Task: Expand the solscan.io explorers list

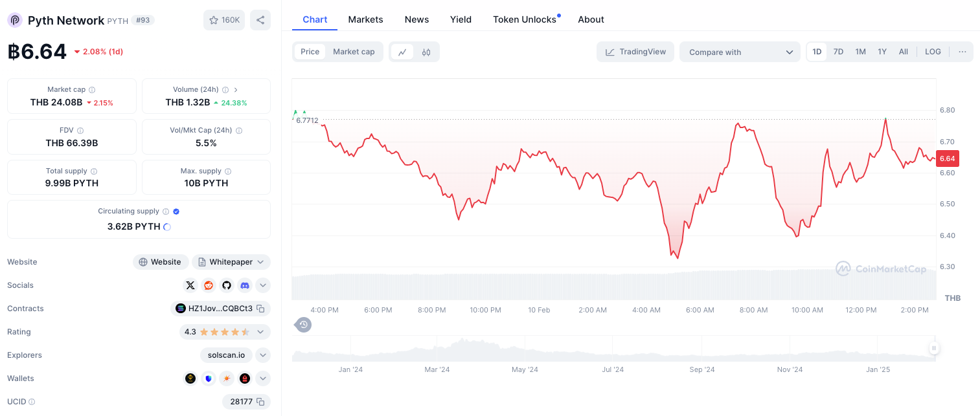Action: point(263,355)
